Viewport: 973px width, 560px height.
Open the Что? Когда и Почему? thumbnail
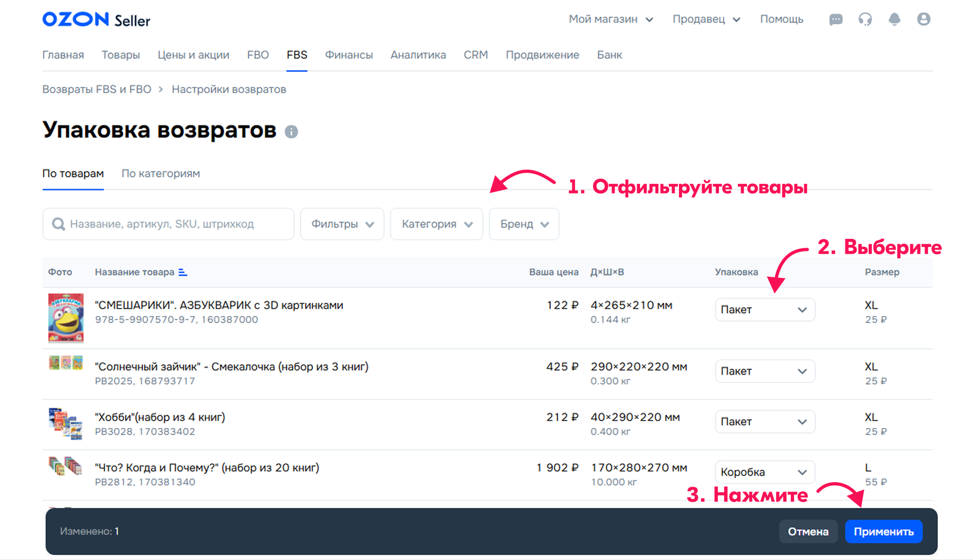(x=65, y=466)
